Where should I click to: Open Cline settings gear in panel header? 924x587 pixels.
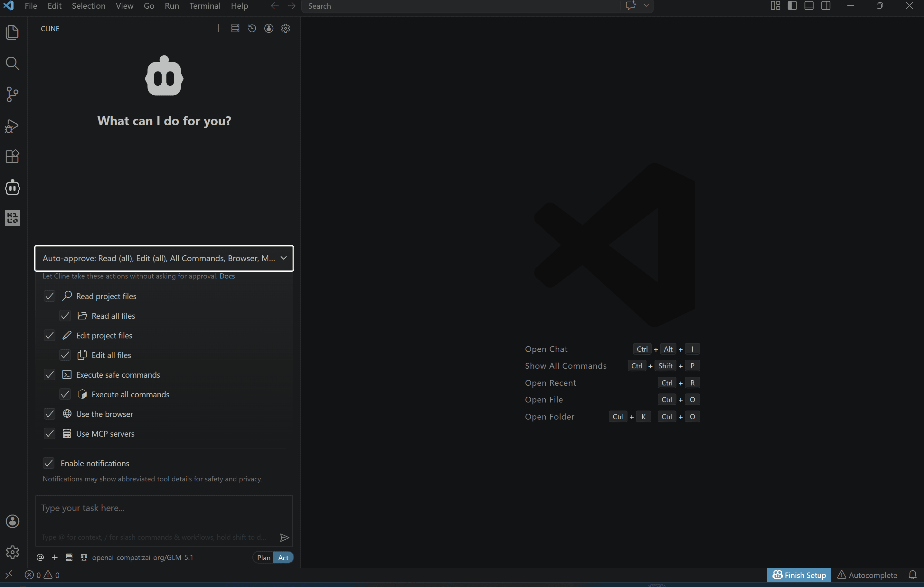pos(286,28)
